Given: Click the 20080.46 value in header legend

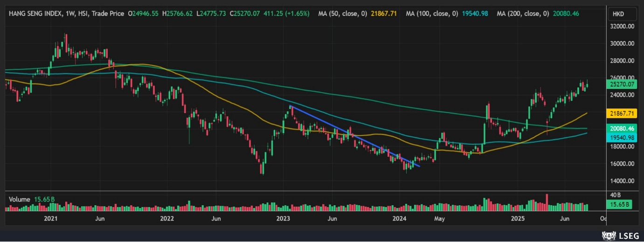Looking at the screenshot, I should [566, 14].
